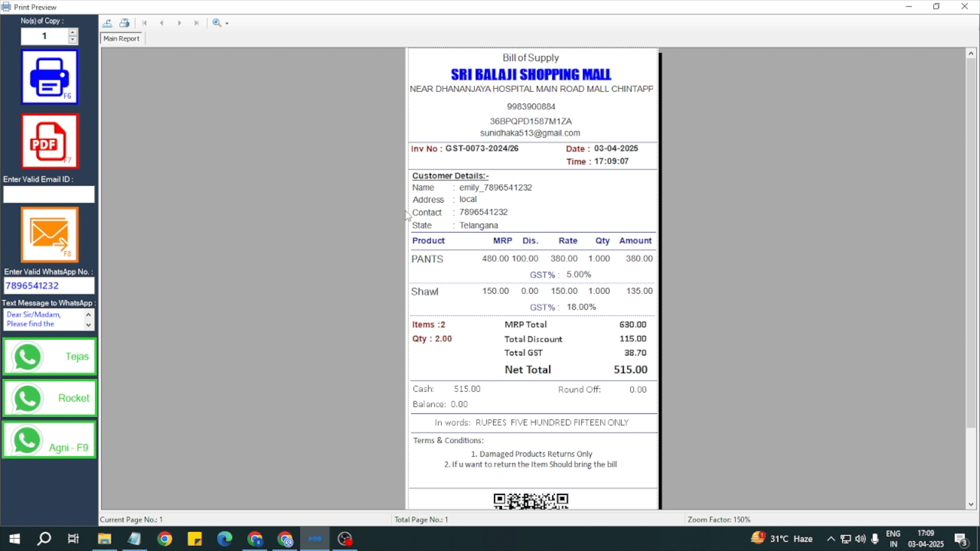Click the report scrollbar down arrow
Screen dimensions: 980x551
pos(971,505)
